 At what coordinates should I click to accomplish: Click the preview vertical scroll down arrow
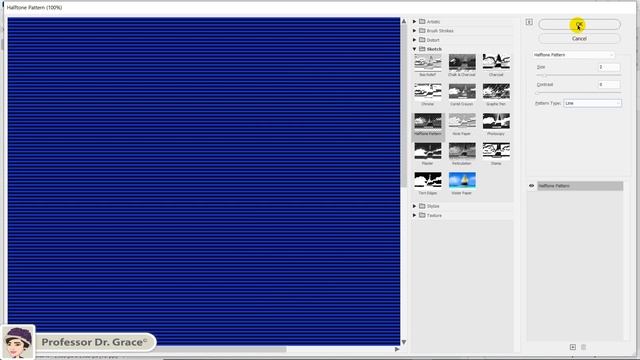[x=404, y=342]
